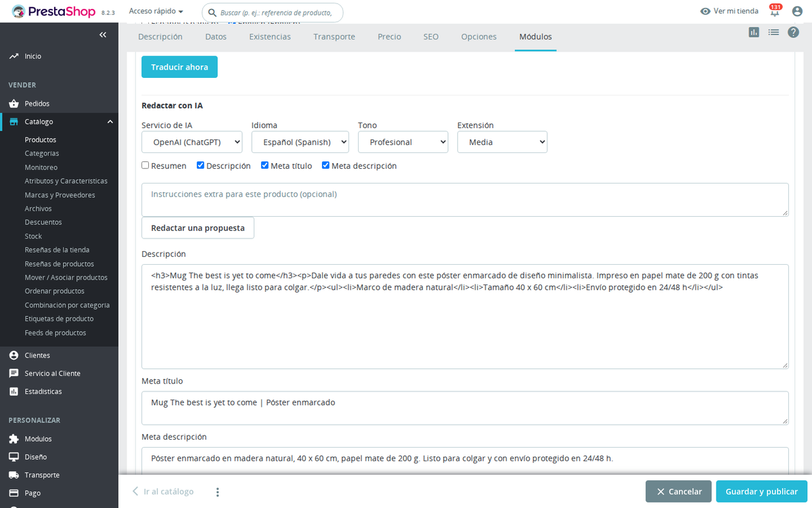Collapse the Catálogo menu chevron
This screenshot has height=508, width=812.
[110, 122]
